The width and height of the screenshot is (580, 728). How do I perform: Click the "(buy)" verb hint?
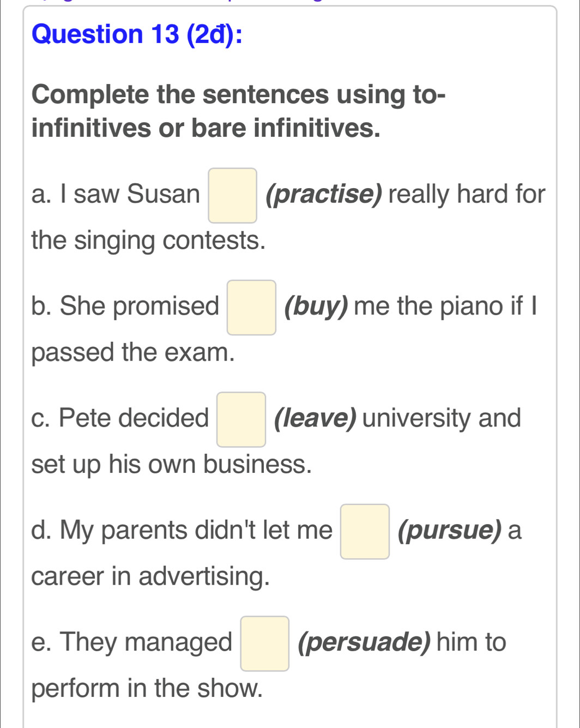316,306
